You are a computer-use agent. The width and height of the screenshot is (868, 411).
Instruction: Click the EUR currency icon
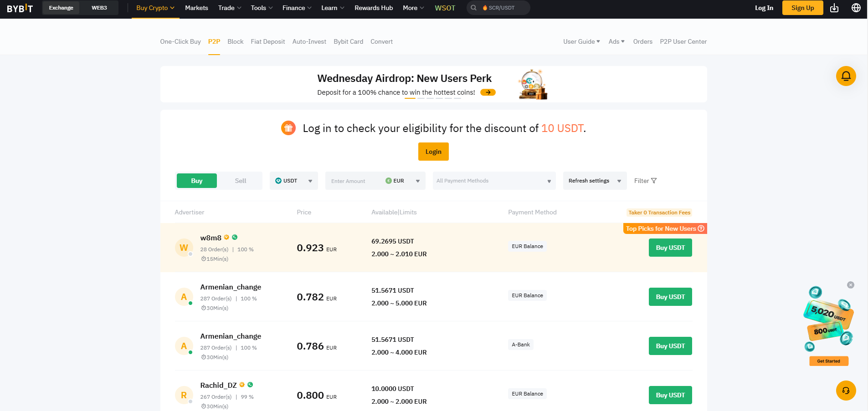coord(389,181)
